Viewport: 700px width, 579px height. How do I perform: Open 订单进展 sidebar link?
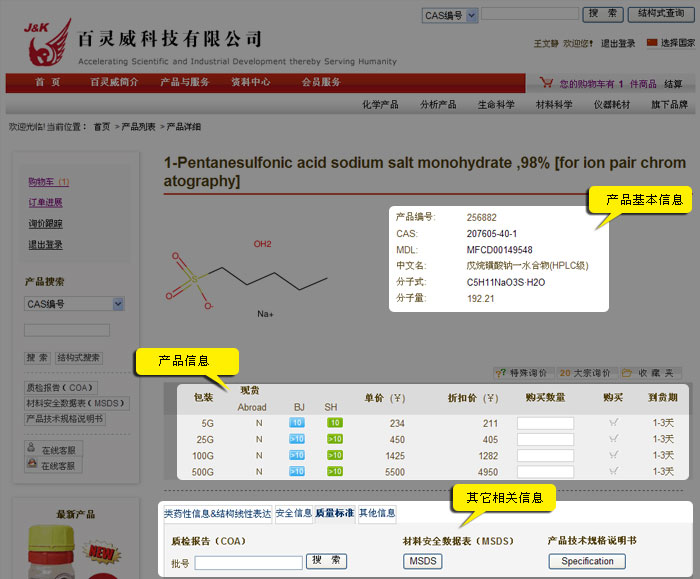pos(46,203)
